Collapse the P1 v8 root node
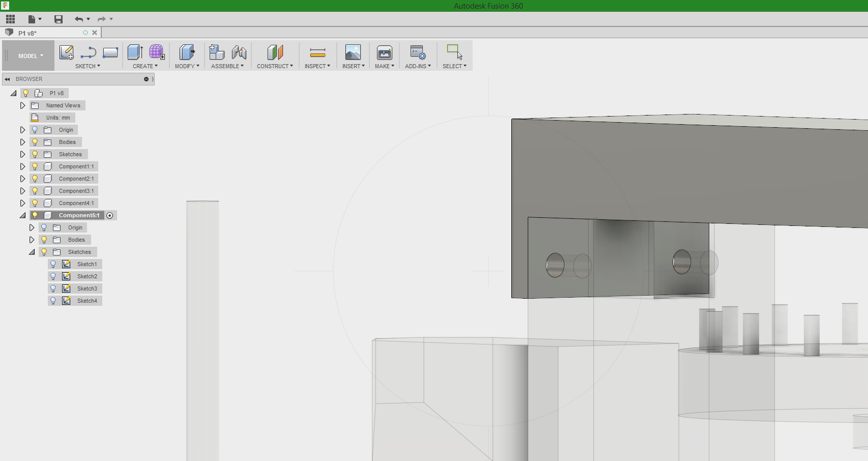This screenshot has height=461, width=868. tap(14, 94)
